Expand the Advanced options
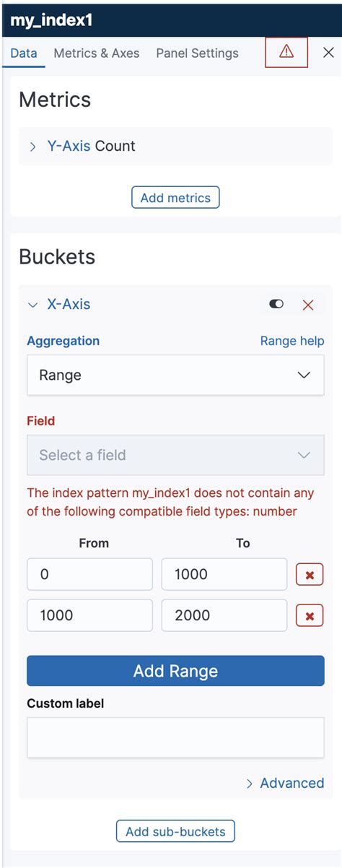The image size is (342, 868). coord(285,784)
